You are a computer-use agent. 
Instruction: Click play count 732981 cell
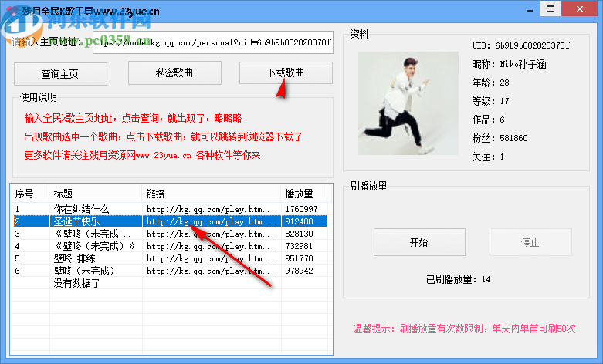[x=300, y=246]
